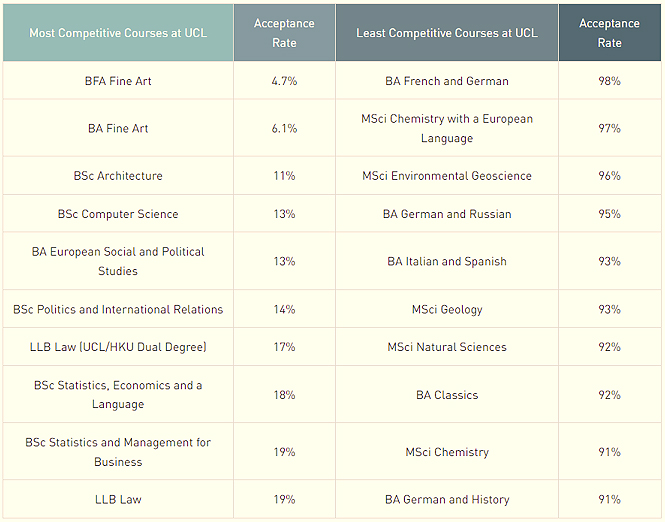The width and height of the screenshot is (665, 522).
Task: Click the MSci Environmental Geoscience cell
Action: coord(446,176)
